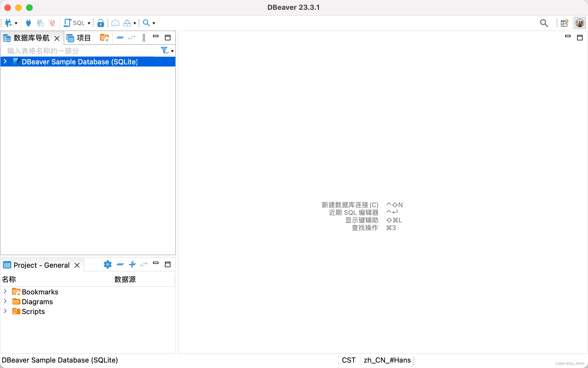Image resolution: width=588 pixels, height=368 pixels.
Task: Click the toolbar search magnifier icon
Action: click(x=146, y=23)
